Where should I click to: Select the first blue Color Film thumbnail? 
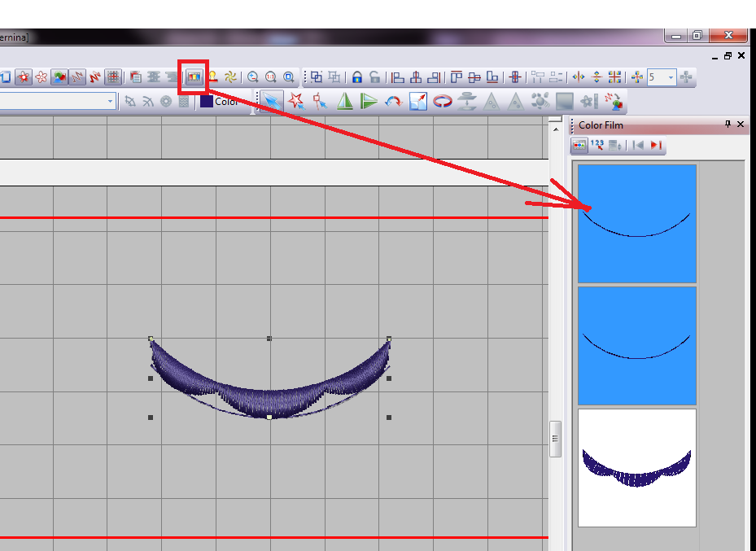[637, 223]
